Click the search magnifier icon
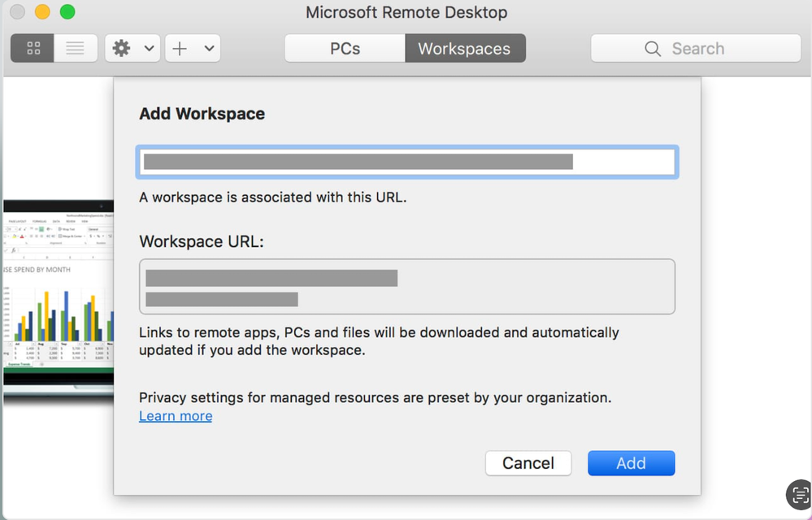Viewport: 812px width, 520px height. (653, 49)
